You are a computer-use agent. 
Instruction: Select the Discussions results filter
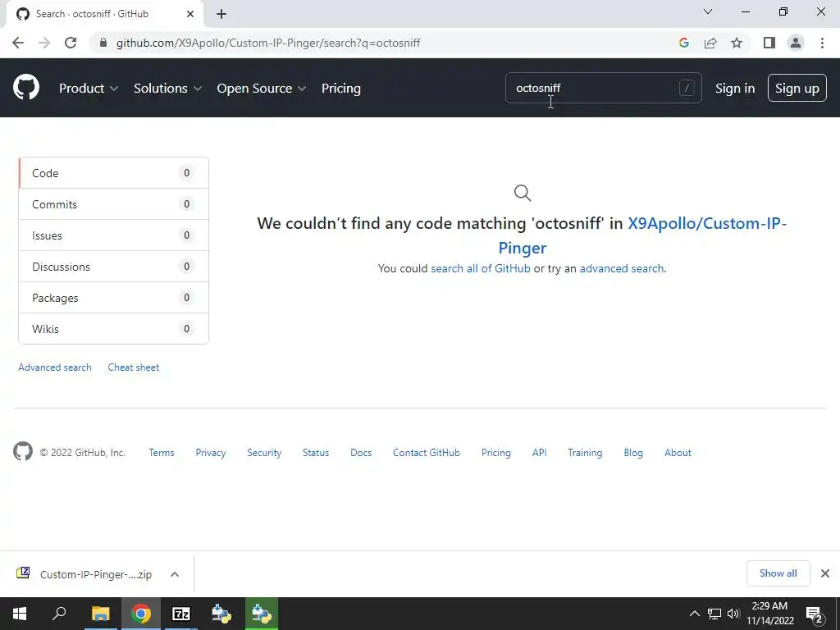pyautogui.click(x=113, y=267)
